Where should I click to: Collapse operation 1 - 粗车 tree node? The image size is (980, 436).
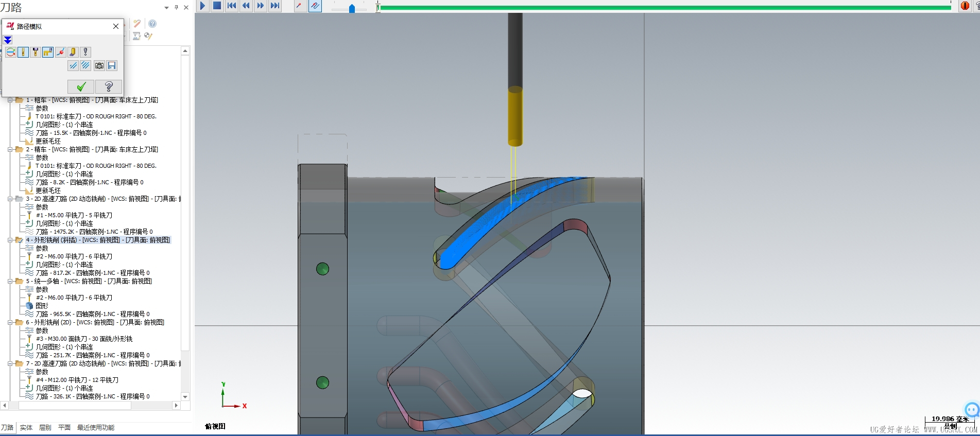[10, 100]
